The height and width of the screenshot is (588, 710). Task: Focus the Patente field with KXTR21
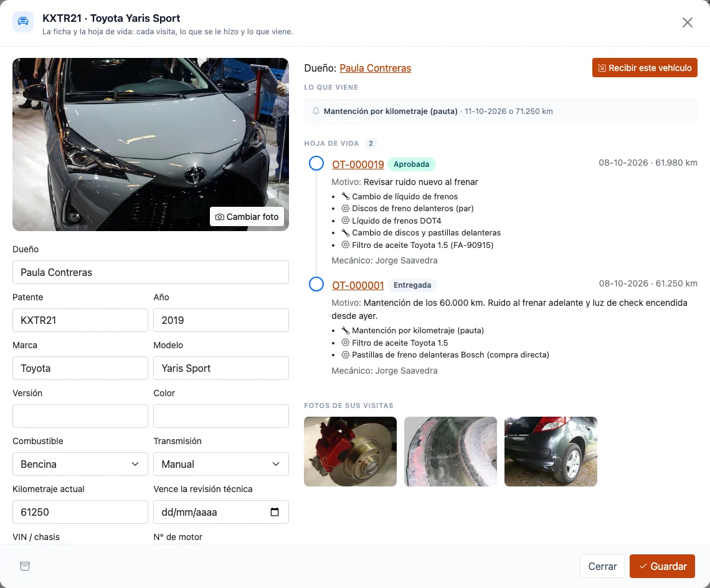[80, 320]
